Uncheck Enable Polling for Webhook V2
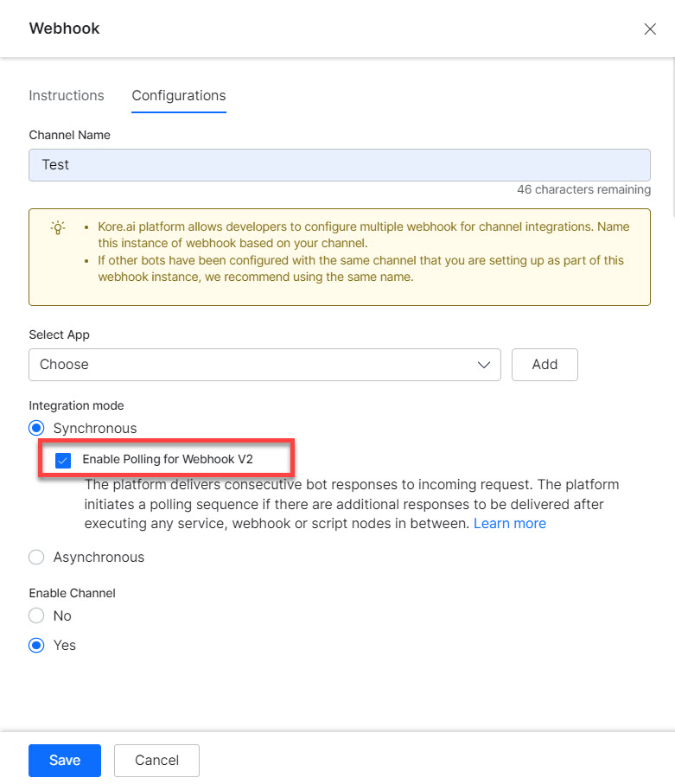The image size is (675, 784). (62, 460)
